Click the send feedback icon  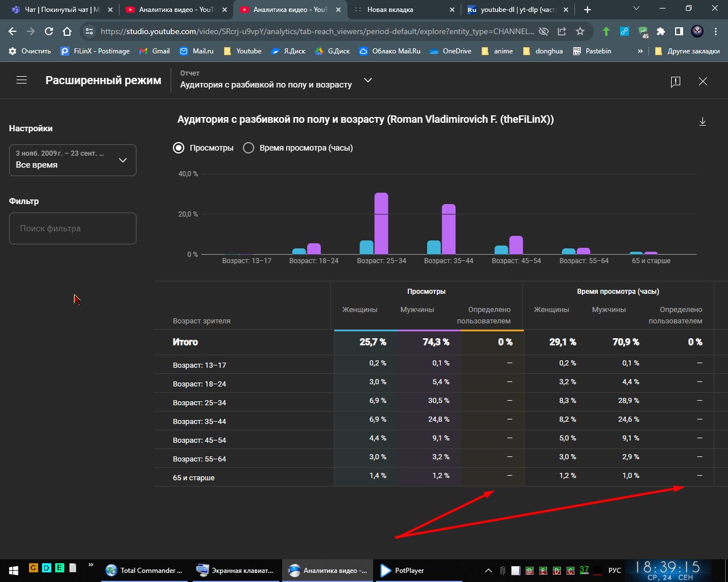click(675, 81)
